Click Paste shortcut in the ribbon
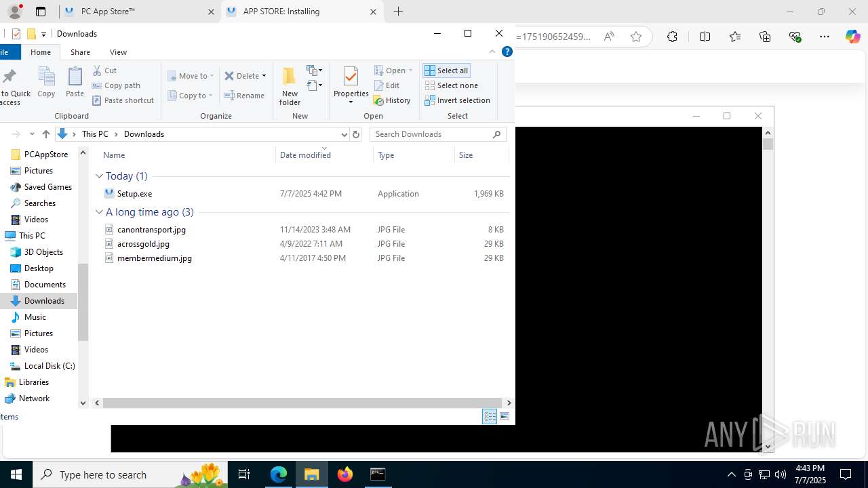Screen dimensions: 868x488 point(123,100)
